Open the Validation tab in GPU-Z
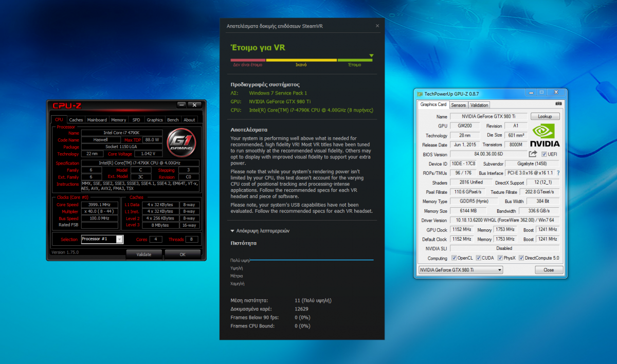This screenshot has width=617, height=364. coord(480,105)
